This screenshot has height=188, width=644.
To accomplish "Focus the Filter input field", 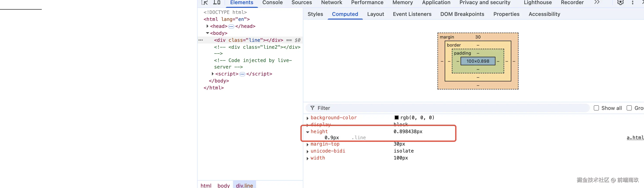I will pyautogui.click(x=447, y=108).
